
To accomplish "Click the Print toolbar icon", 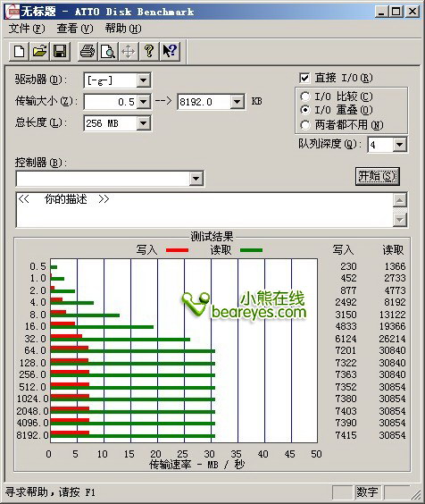I will click(x=87, y=51).
